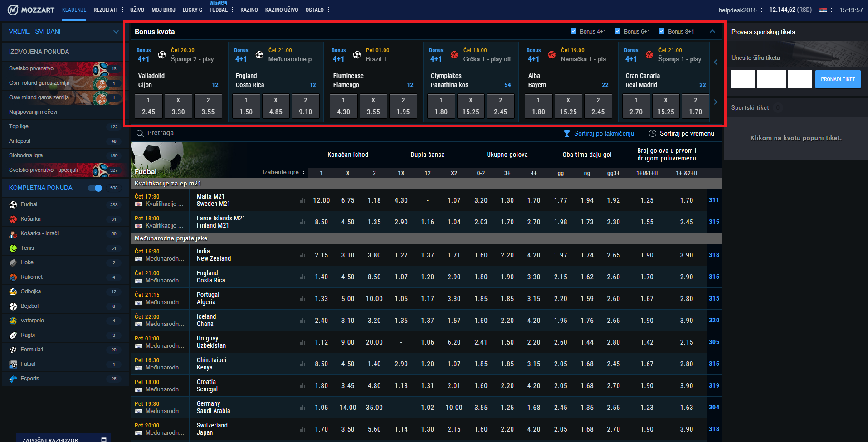Open the Fudbal sport icon in sidebar
Viewport: 868px width, 442px height.
tap(13, 204)
